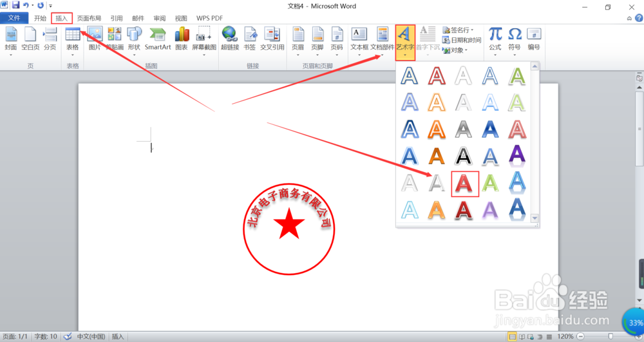Image resolution: width=644 pixels, height=342 pixels.
Task: Switch to the Review (审阅) tab
Action: tap(160, 18)
